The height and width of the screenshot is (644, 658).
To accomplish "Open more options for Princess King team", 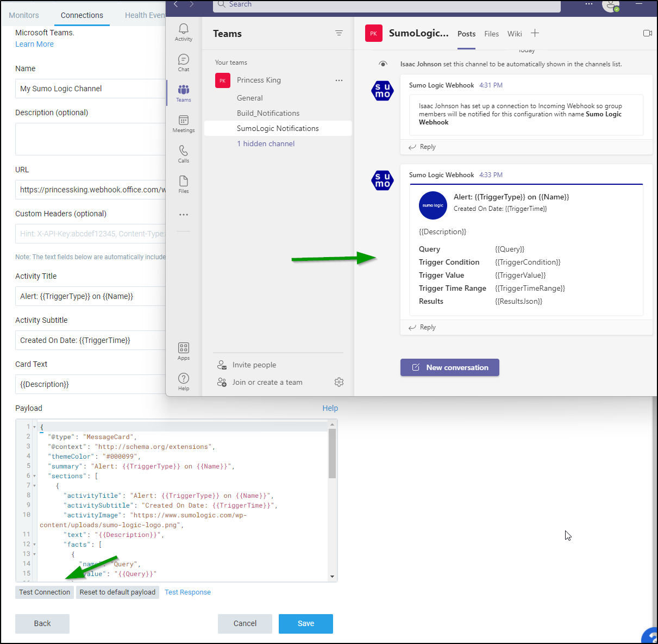I will click(x=339, y=80).
